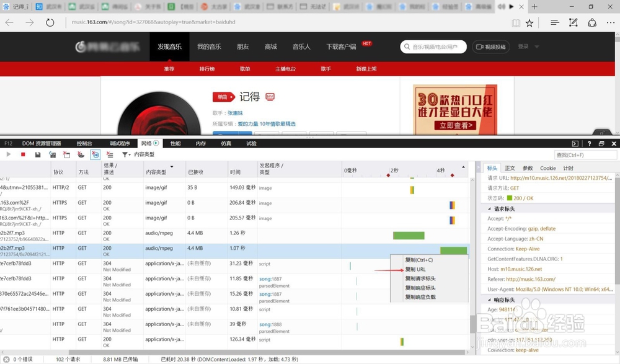620x364 pixels.
Task: Undock the DevTools window icon
Action: tap(601, 144)
